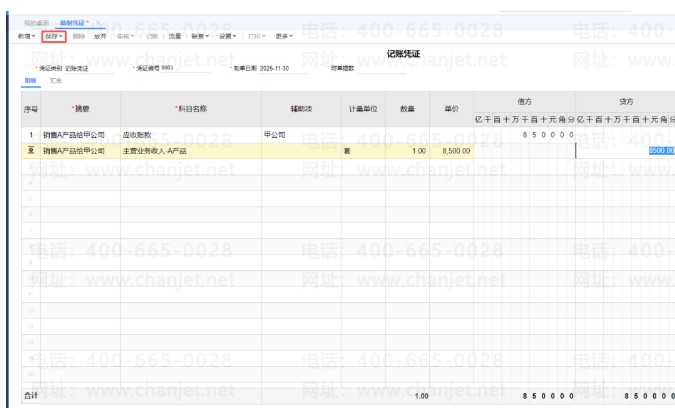
Task: Click the row 1 debit amount 850000
Action: point(524,135)
